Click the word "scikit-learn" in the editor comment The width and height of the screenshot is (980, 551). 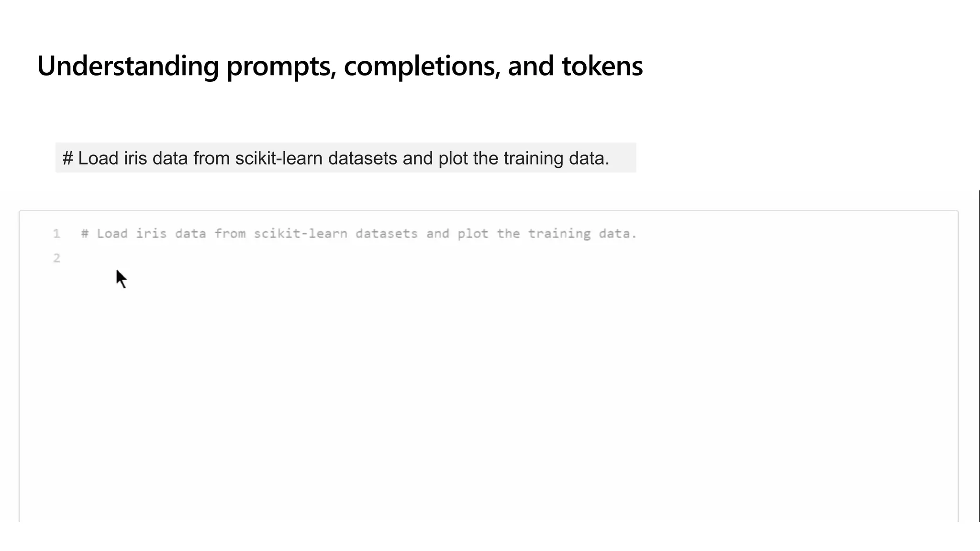pos(301,233)
